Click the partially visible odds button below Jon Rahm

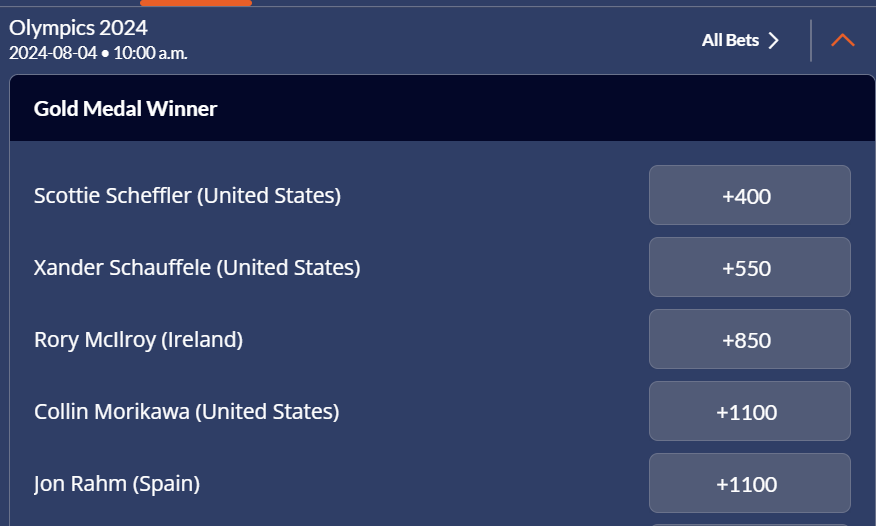pos(749,523)
